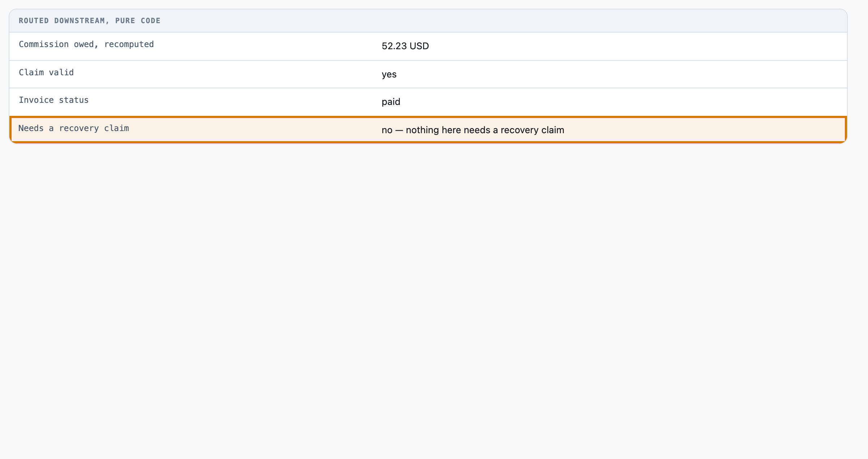Screen dimensions: 868x459
Task: Click the 'yes' claim valid value
Action: [389, 75]
